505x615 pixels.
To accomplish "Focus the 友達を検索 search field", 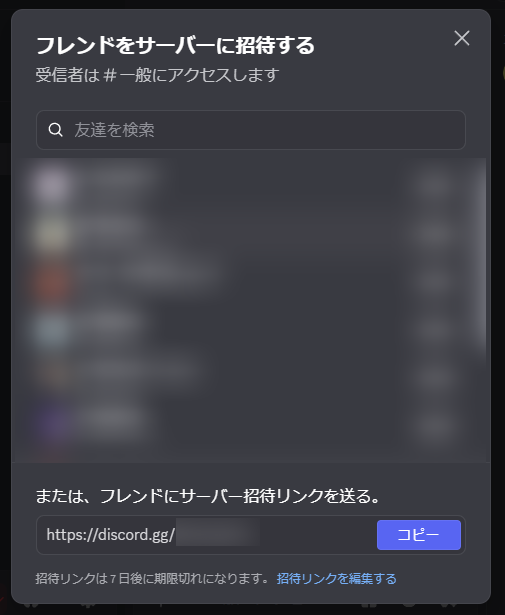I will [x=251, y=130].
